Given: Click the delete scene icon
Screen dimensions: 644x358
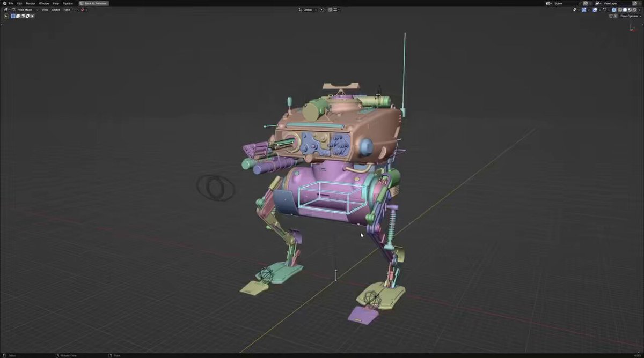Looking at the screenshot, I should click(590, 3).
